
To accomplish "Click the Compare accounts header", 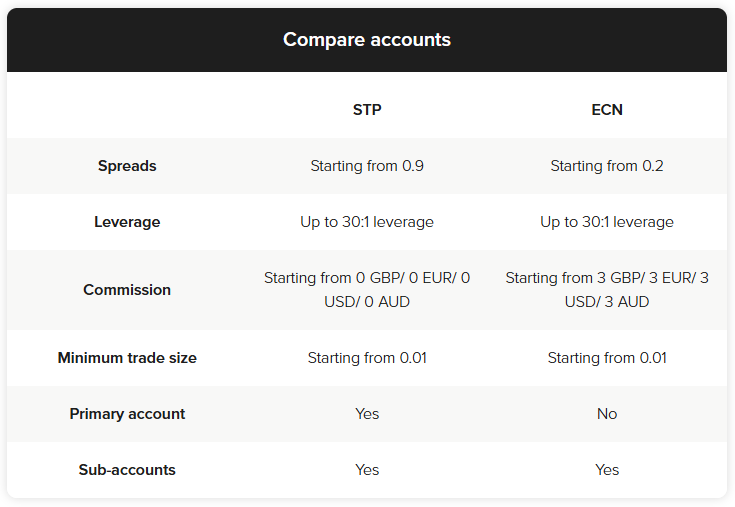I will coord(367,40).
